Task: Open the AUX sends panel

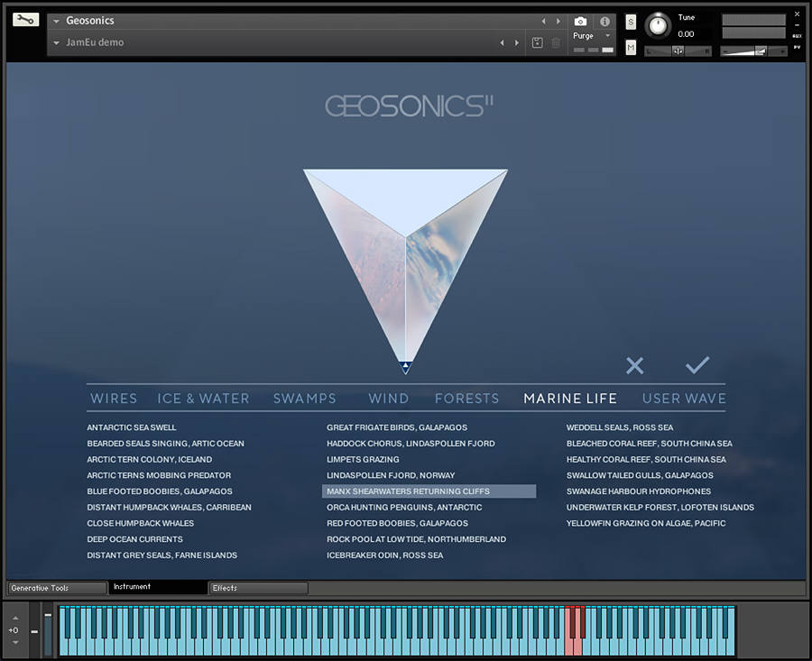Action: coord(797,36)
